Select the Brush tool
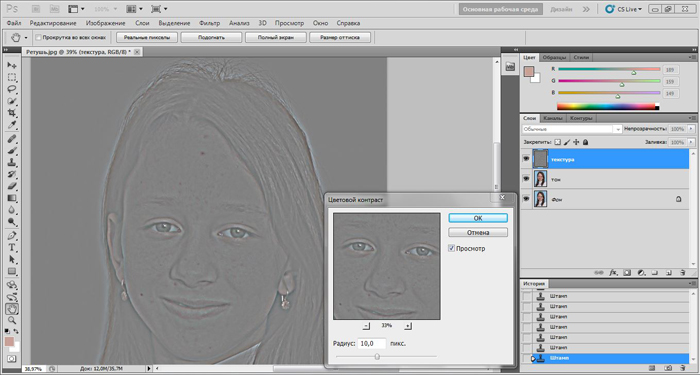 click(12, 151)
